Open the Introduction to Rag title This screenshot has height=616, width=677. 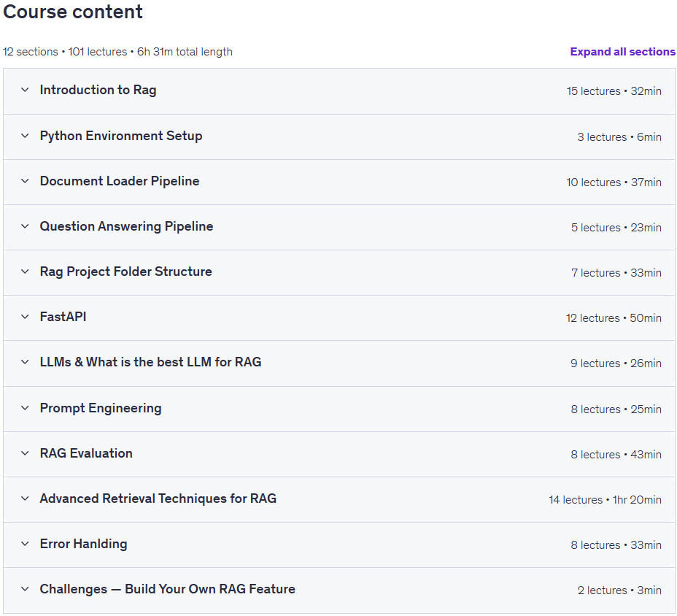[x=98, y=90]
